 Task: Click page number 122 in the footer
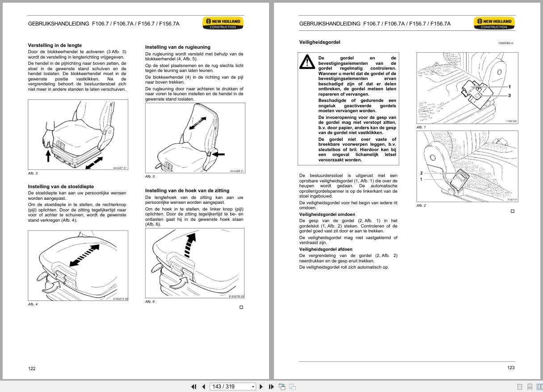[x=32, y=369]
